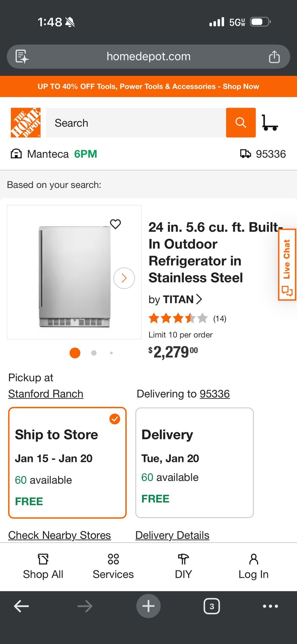Open browser three-dot more menu
The width and height of the screenshot is (297, 644).
click(x=270, y=606)
